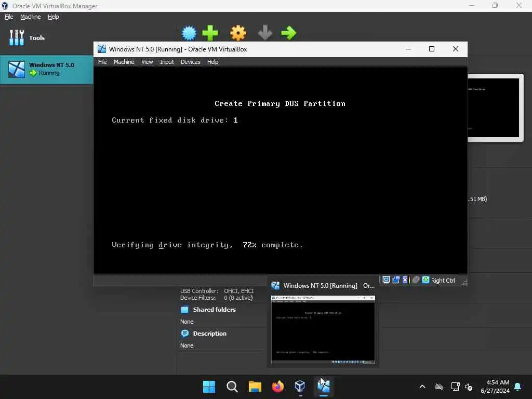Open the Help menu in VM window
This screenshot has width=532, height=399.
212,62
